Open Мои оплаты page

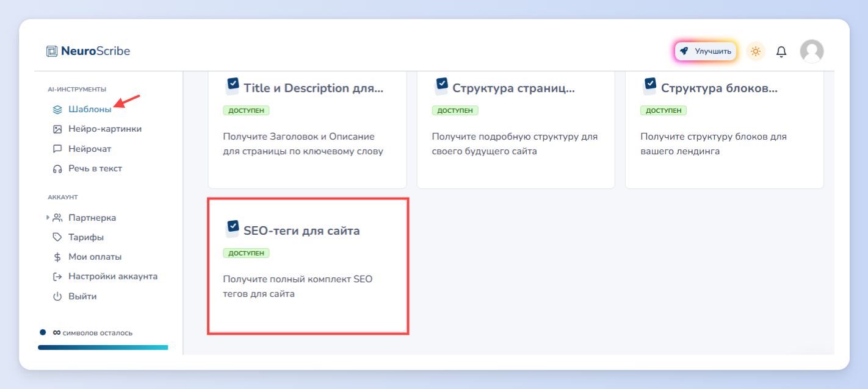tap(95, 257)
